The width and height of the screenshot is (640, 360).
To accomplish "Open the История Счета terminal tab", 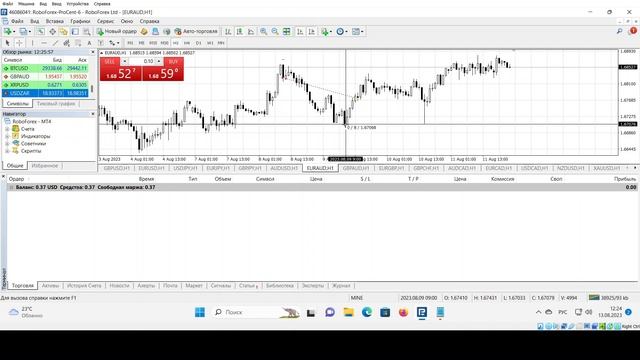I will pyautogui.click(x=84, y=286).
